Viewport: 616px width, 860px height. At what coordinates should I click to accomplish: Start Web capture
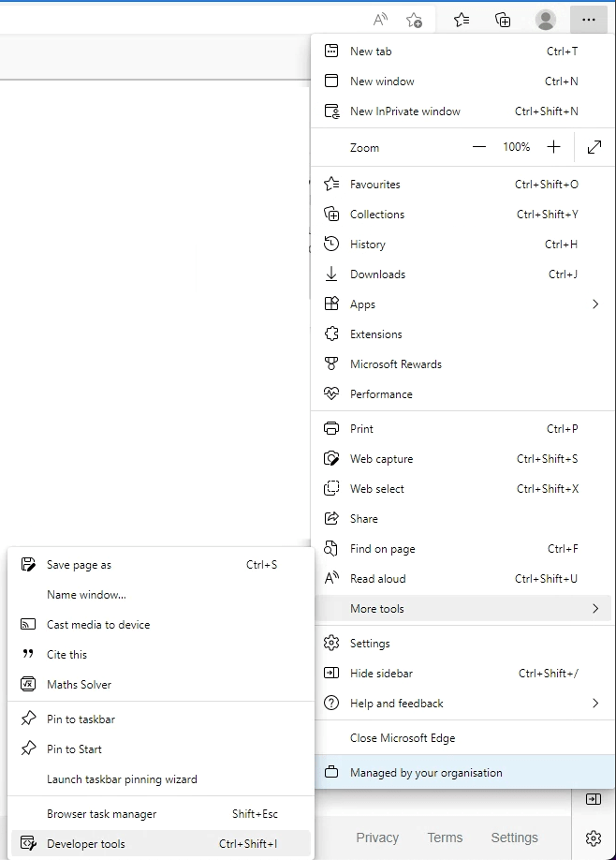click(x=462, y=458)
